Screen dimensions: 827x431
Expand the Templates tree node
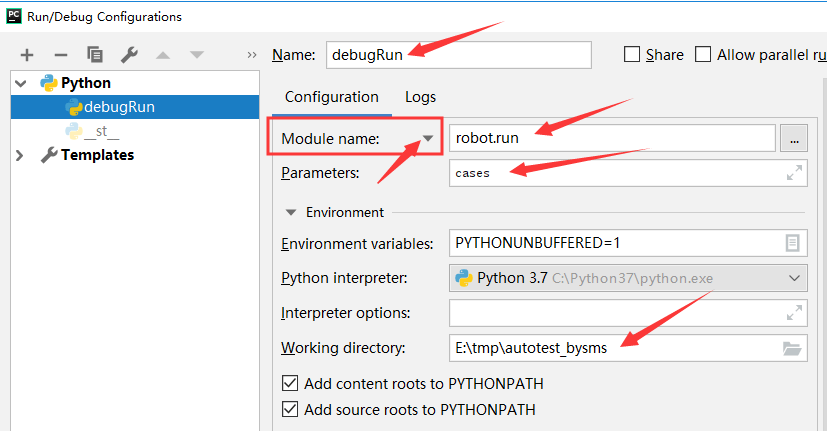[21, 155]
